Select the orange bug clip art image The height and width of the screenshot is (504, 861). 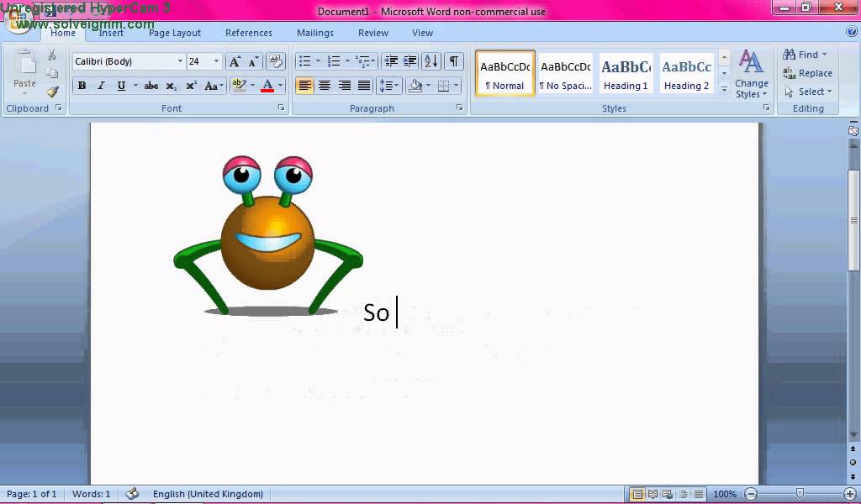click(x=268, y=235)
